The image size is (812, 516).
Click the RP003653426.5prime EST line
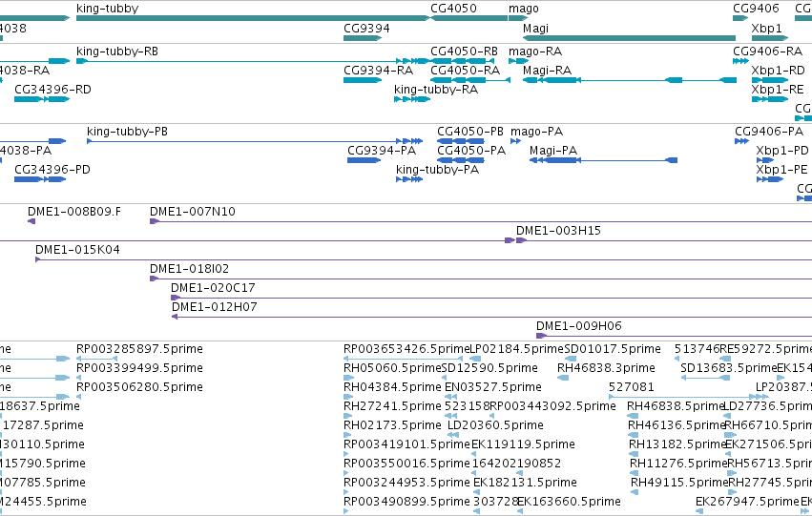click(x=403, y=359)
